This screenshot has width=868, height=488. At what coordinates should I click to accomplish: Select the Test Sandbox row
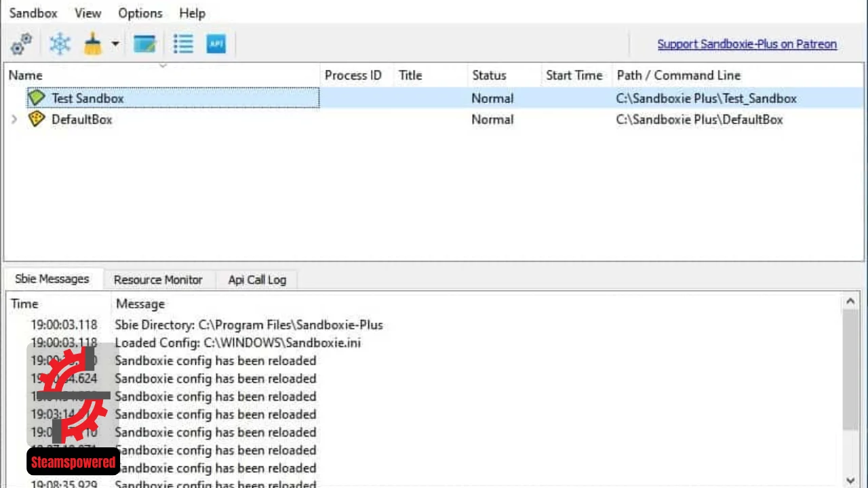[x=434, y=98]
